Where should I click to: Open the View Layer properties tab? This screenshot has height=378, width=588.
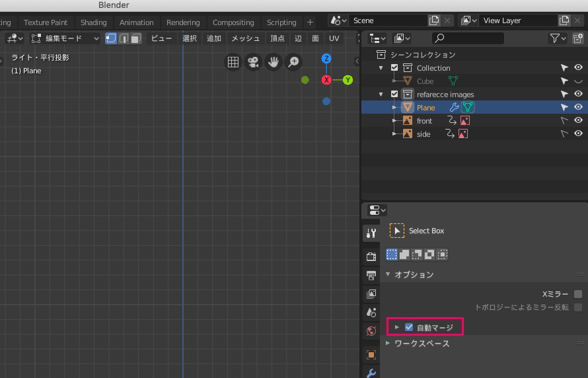click(x=371, y=293)
